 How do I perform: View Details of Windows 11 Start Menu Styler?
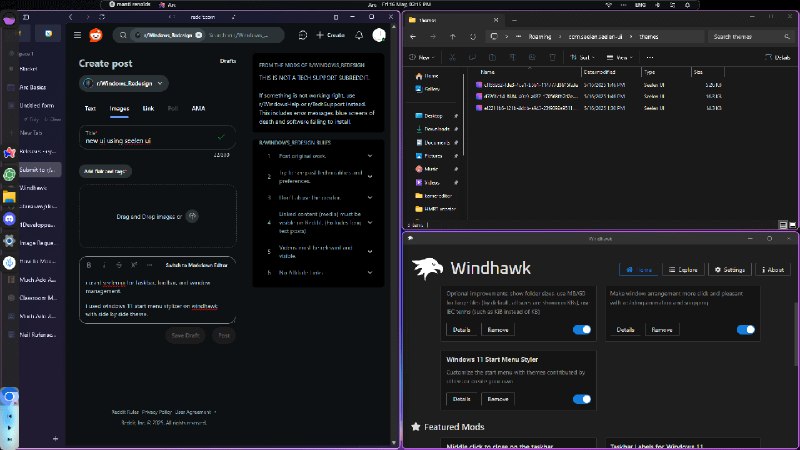tap(461, 399)
